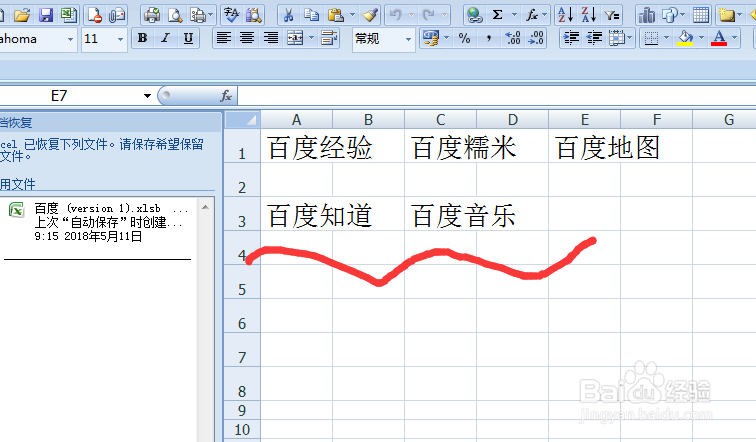The height and width of the screenshot is (442, 756).
Task: Open recovered file 百度 (version 1).xlsb
Action: pos(98,222)
